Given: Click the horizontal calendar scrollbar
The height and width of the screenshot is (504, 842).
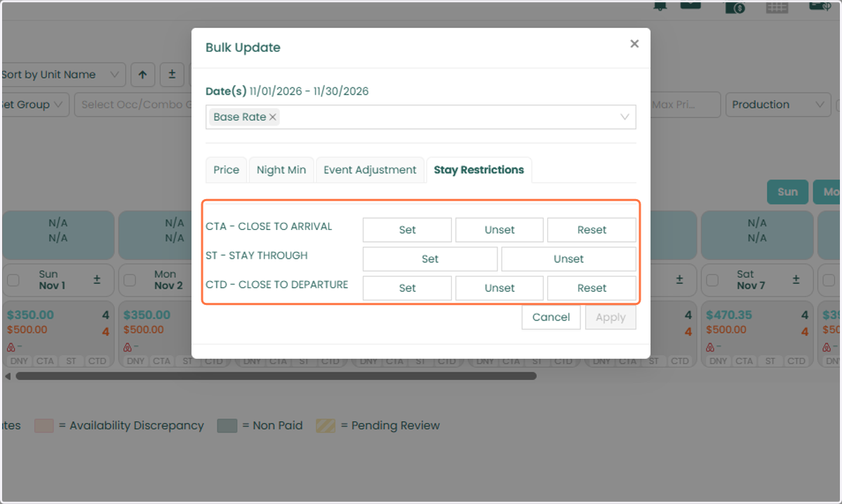Looking at the screenshot, I should click(276, 376).
